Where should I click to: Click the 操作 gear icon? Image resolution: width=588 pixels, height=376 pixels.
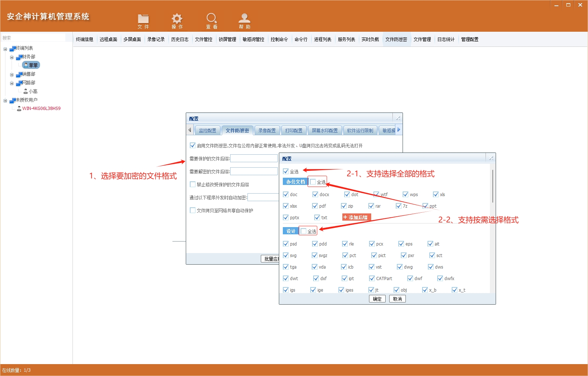pyautogui.click(x=177, y=18)
